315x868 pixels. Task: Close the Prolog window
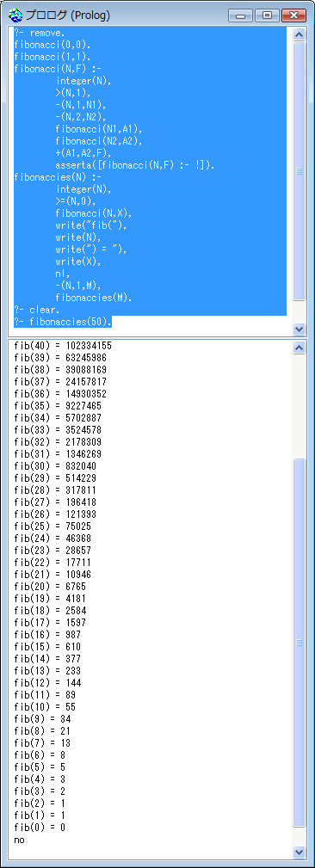tap(293, 15)
